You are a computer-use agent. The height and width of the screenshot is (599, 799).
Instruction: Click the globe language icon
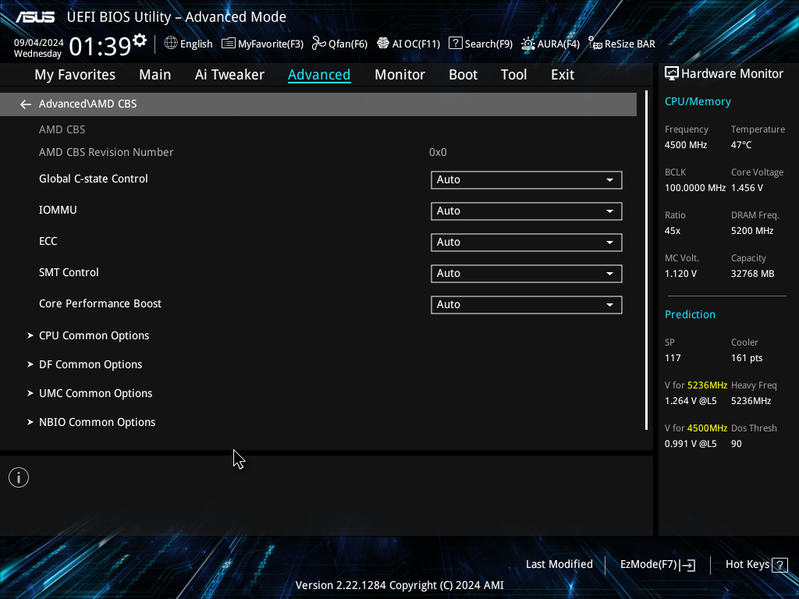click(x=171, y=43)
